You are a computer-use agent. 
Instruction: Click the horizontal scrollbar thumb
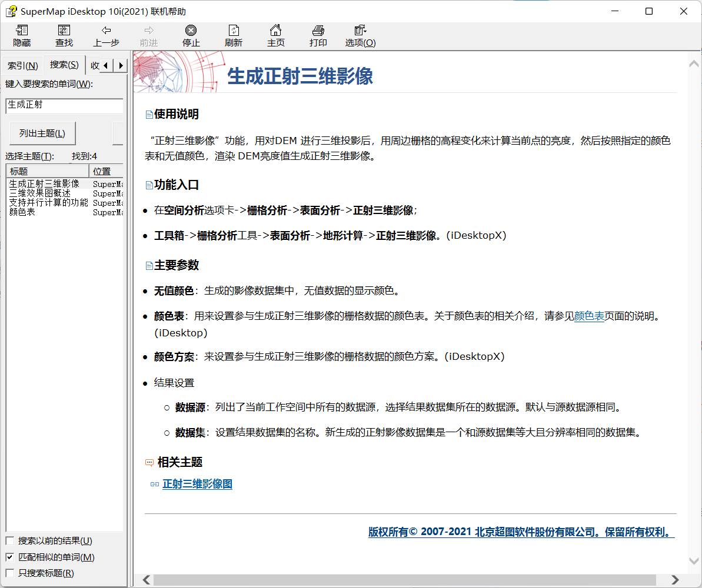click(405, 580)
